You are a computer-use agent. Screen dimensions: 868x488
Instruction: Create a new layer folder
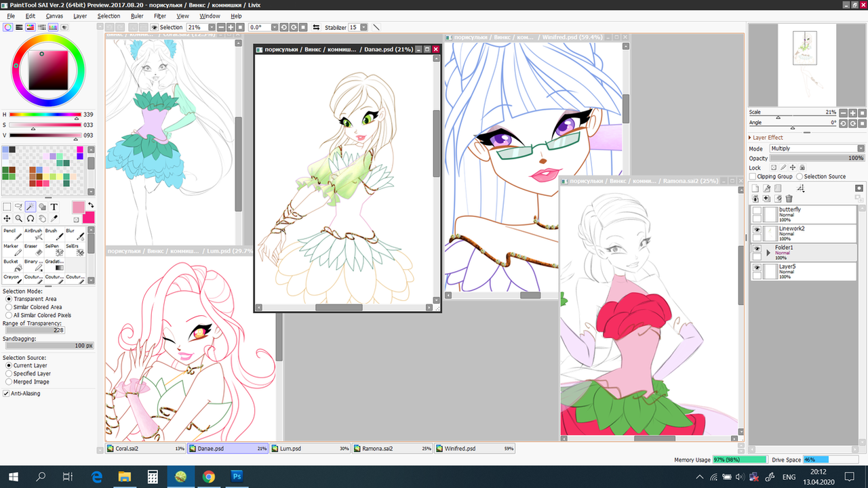[777, 188]
